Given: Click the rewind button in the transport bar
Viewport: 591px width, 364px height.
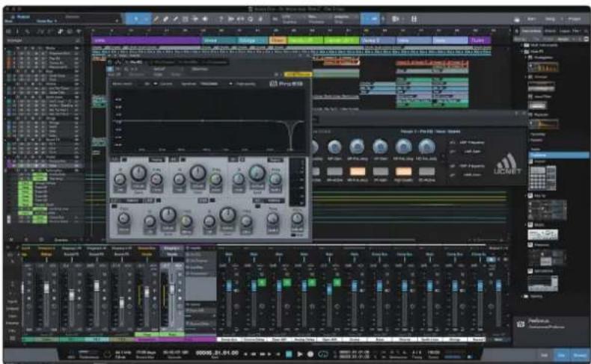Looking at the screenshot, I should (254, 354).
